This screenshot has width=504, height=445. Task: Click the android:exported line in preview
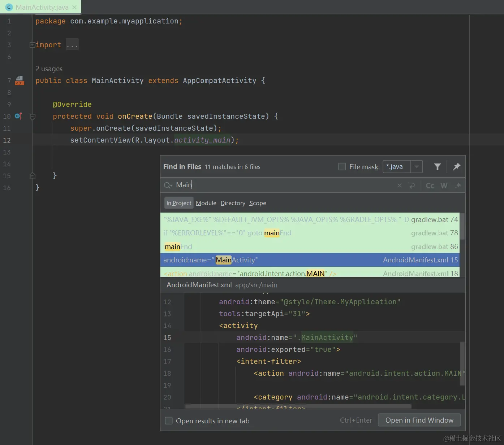tap(288, 349)
